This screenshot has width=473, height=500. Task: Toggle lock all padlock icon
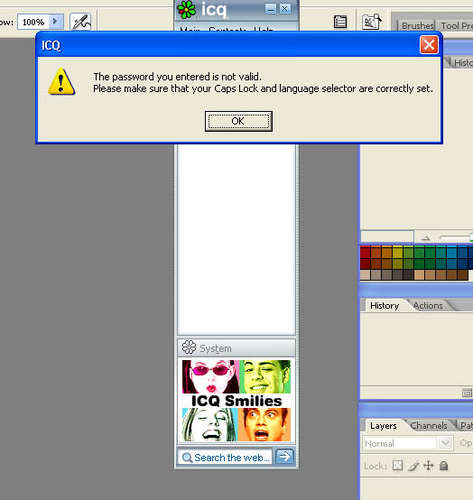[x=444, y=465]
